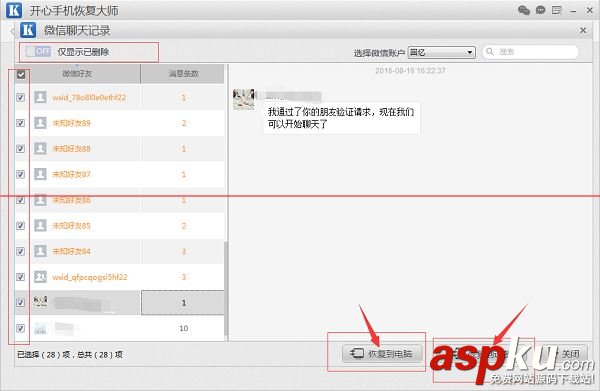
Task: Click the chat timestamp 2016-08-16 16:22:37
Action: (x=410, y=70)
